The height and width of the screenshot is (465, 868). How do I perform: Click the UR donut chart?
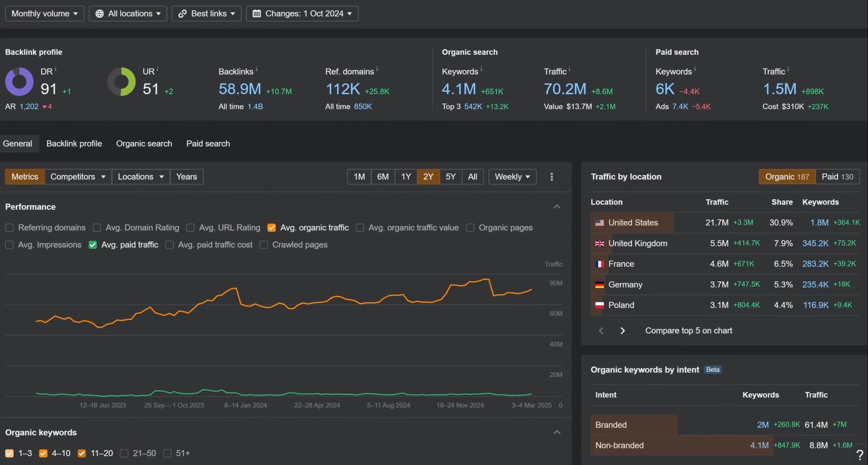coord(121,82)
